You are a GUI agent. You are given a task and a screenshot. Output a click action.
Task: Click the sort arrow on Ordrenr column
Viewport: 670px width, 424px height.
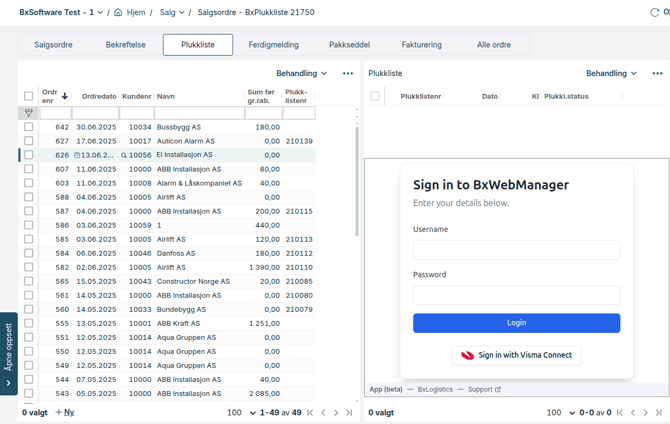pos(65,96)
